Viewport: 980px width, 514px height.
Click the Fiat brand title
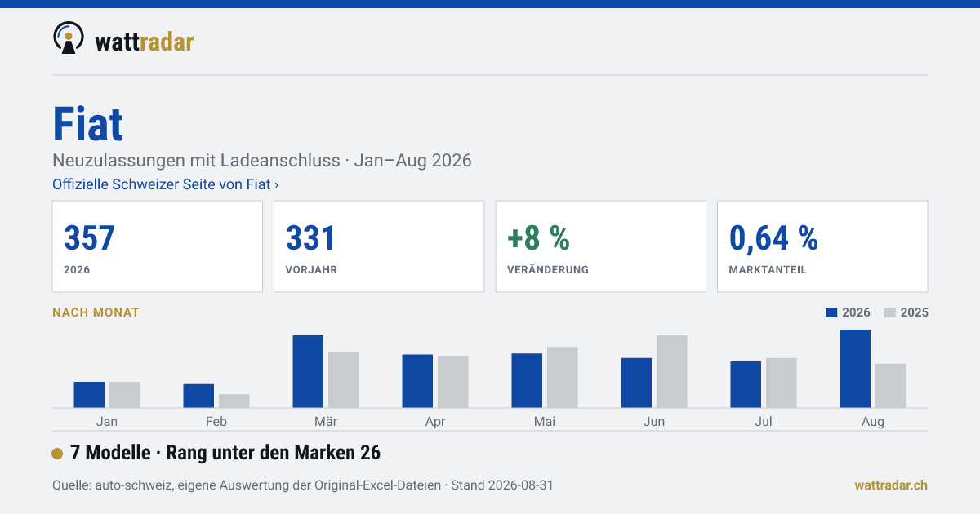point(88,125)
